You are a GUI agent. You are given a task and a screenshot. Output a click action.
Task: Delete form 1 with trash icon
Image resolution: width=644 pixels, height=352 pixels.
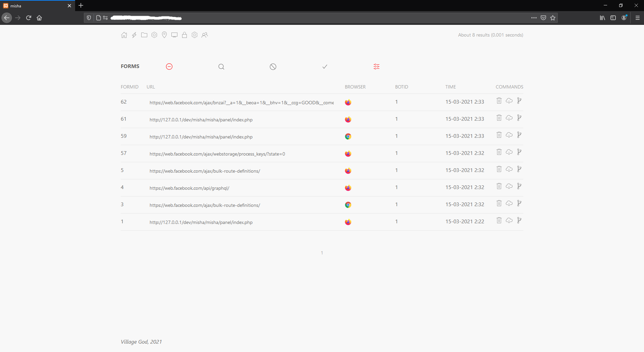pos(499,220)
